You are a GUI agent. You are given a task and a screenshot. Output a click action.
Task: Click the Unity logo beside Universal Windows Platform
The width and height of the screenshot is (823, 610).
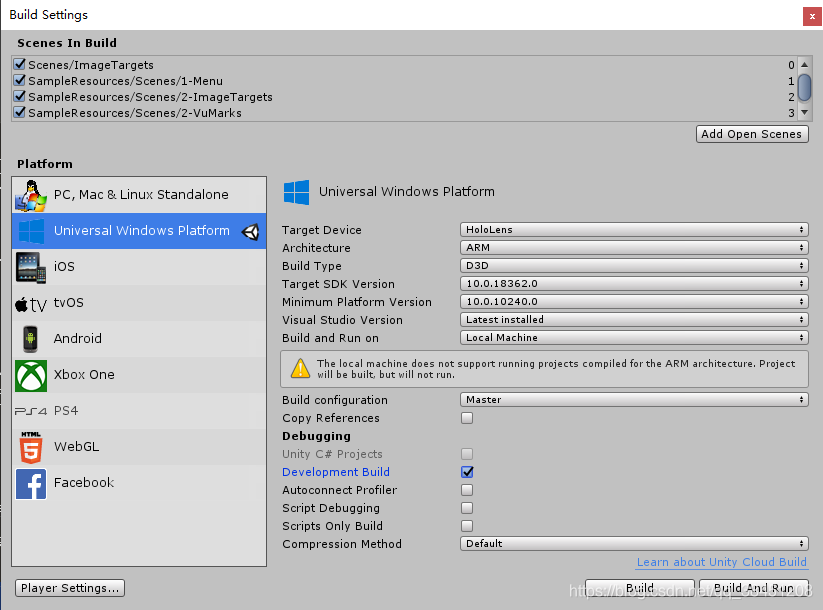(250, 232)
